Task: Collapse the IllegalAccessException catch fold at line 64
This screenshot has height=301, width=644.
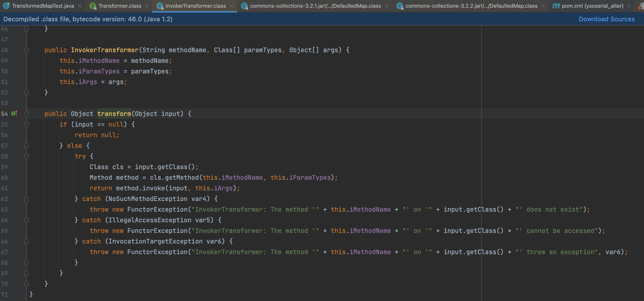Action: click(27, 220)
